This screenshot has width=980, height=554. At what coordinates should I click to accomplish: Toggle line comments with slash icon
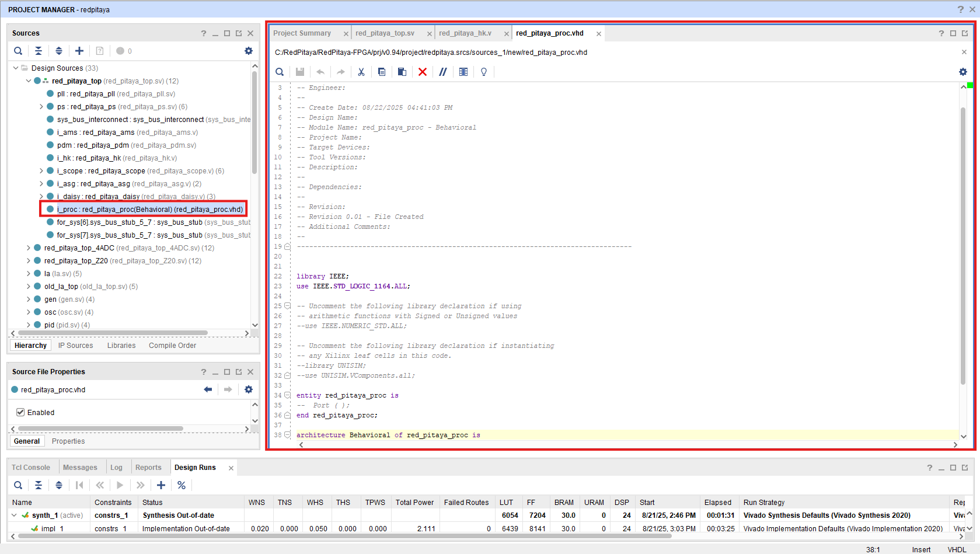pos(443,72)
